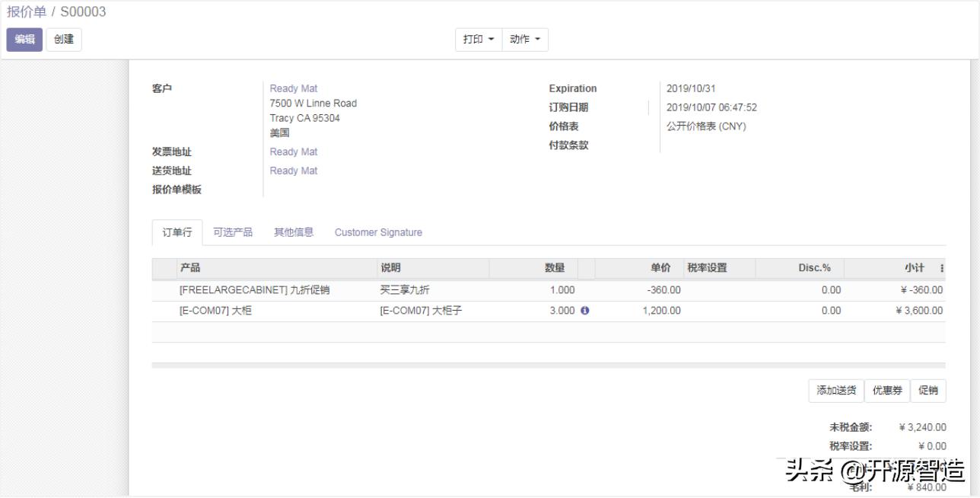The height and width of the screenshot is (498, 980).
Task: Open the Customer Signature tab
Action: 378,231
